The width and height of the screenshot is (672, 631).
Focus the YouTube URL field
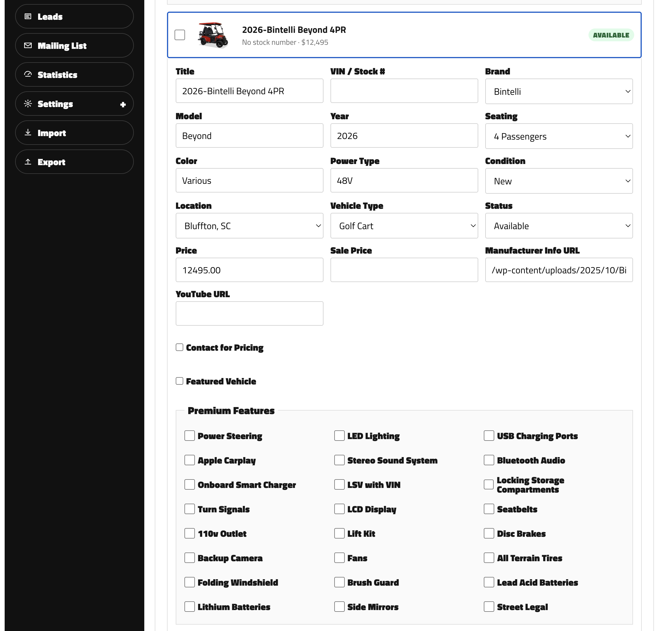click(x=249, y=313)
